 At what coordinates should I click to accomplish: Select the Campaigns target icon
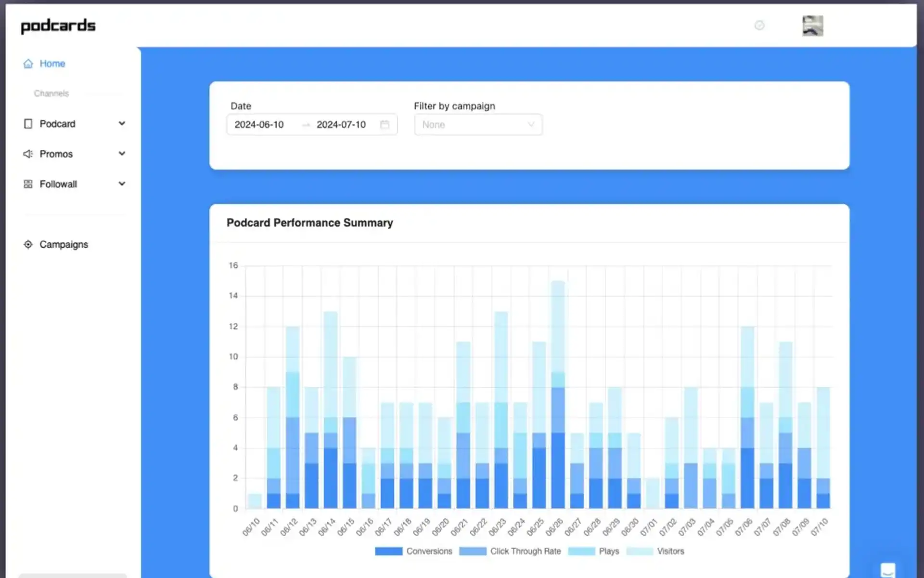click(28, 244)
